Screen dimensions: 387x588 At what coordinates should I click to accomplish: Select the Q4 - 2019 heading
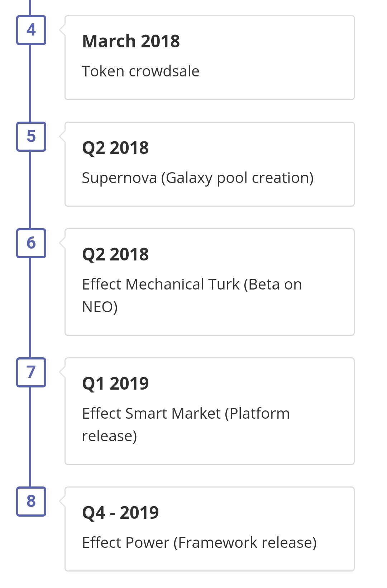[x=120, y=513]
